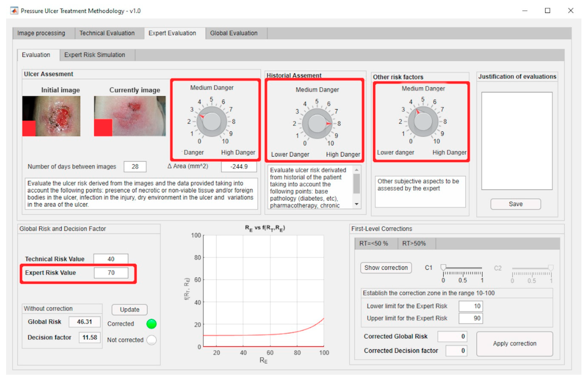Click the 'Other subjective aspects' text box
Viewport: 588px width, 381px height.
[420, 192]
